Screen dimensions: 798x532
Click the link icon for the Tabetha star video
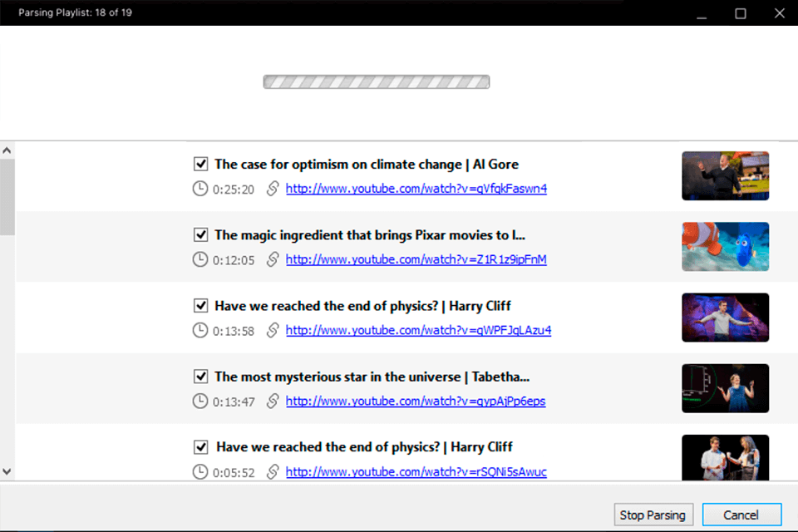[x=272, y=401]
